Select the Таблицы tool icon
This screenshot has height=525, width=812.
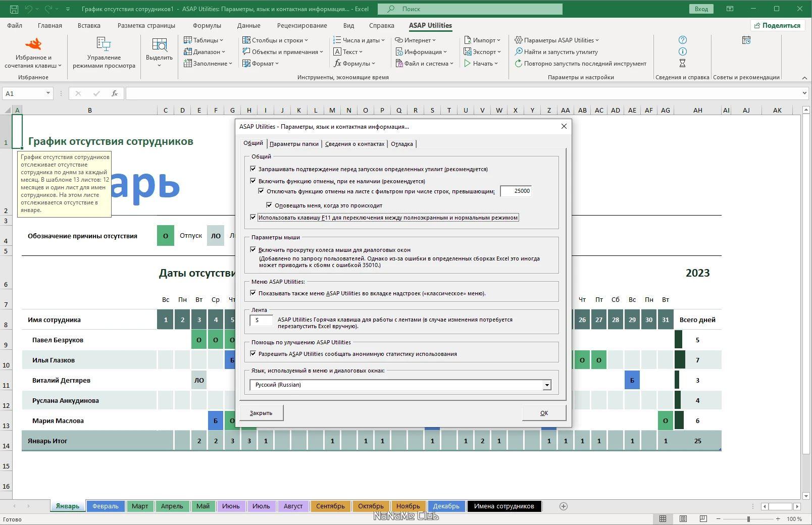(x=188, y=40)
